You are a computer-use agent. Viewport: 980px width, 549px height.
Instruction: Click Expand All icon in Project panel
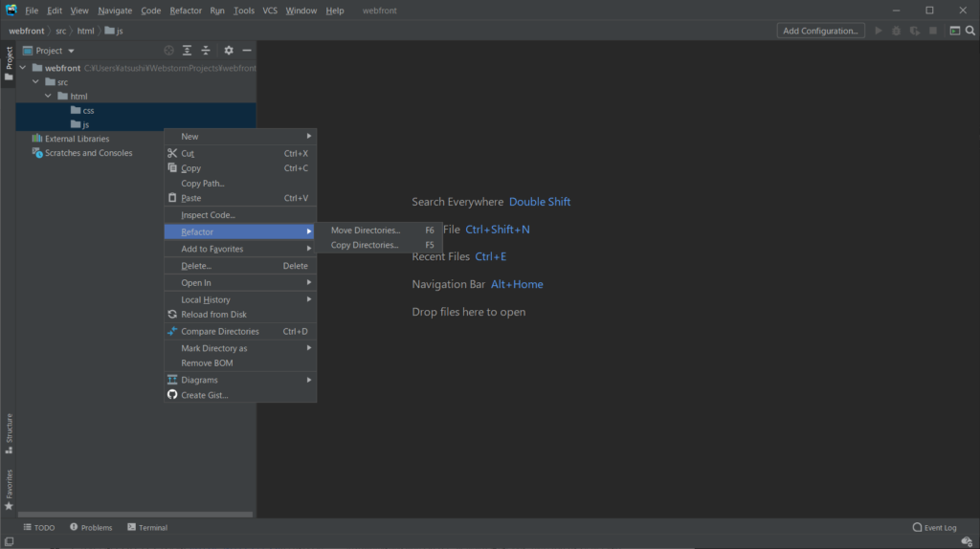point(187,51)
